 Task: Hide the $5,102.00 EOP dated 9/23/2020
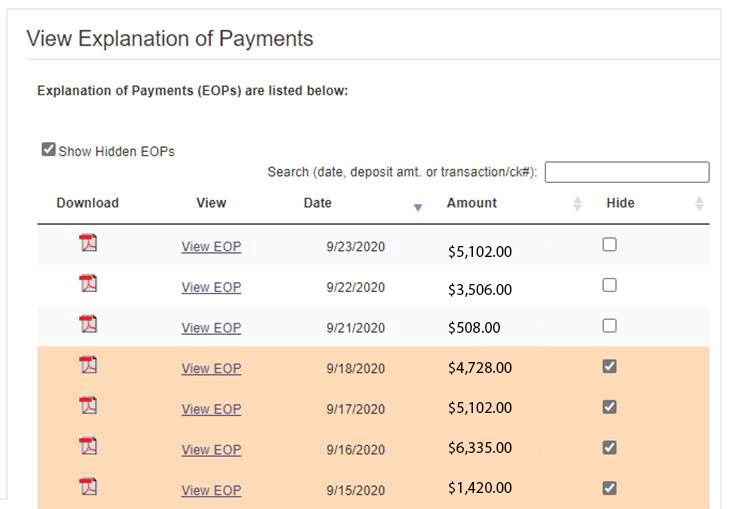pyautogui.click(x=609, y=244)
